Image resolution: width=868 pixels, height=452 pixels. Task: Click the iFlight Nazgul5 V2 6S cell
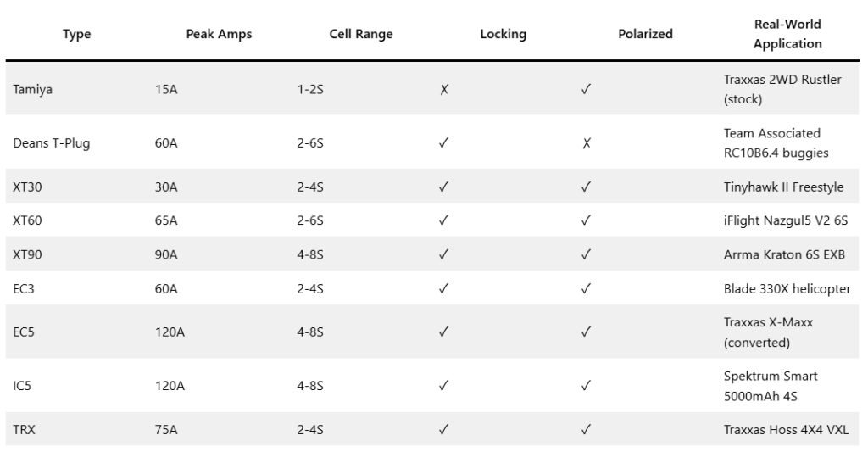785,220
